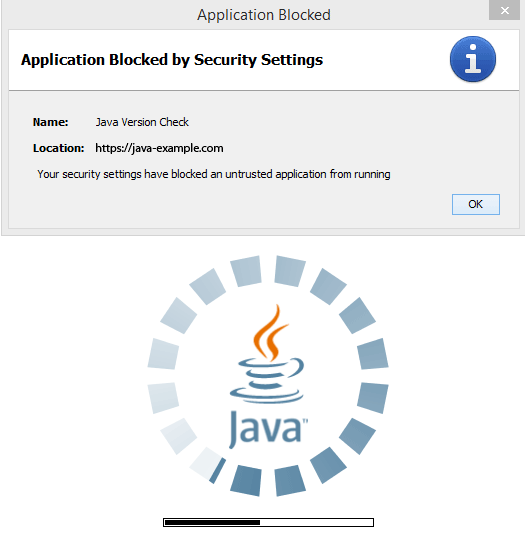Click the black progress bar fill
The height and width of the screenshot is (555, 525).
click(212, 522)
